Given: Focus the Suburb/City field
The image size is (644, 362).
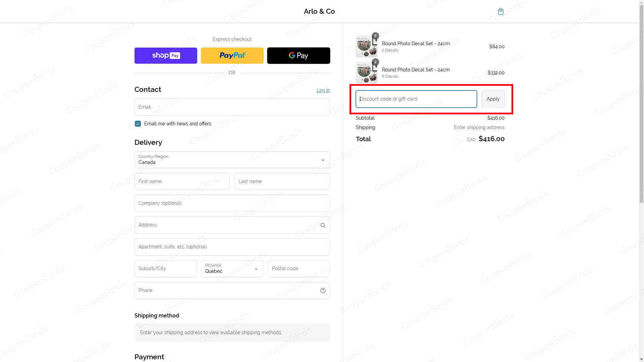Looking at the screenshot, I should 165,269.
